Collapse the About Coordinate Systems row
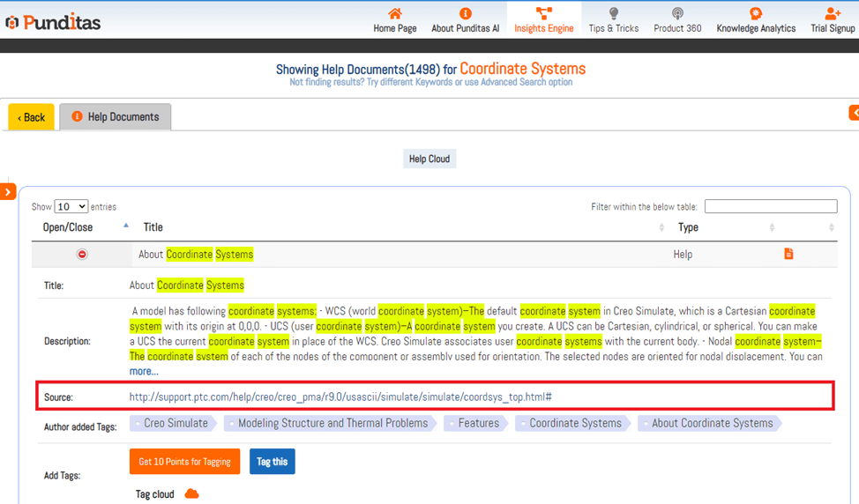This screenshot has width=859, height=504. point(82,255)
